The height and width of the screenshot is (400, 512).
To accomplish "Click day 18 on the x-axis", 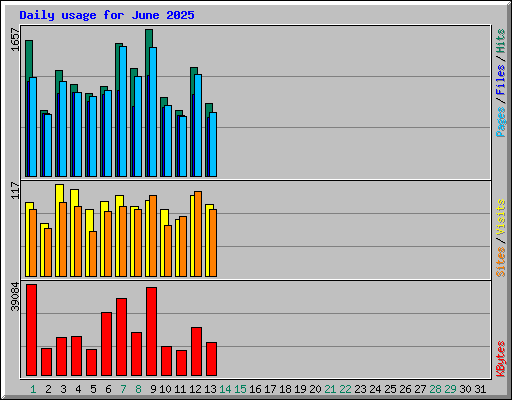I will pos(285,389).
